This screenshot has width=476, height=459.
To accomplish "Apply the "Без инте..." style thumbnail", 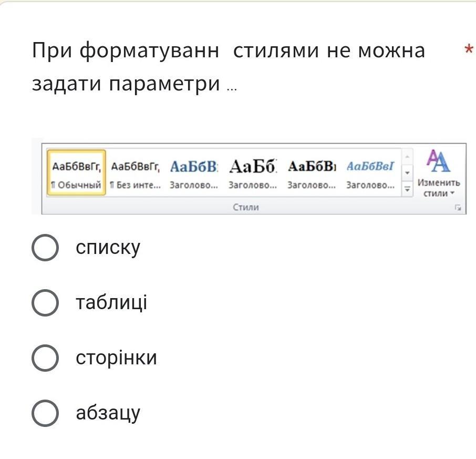I will (135, 173).
